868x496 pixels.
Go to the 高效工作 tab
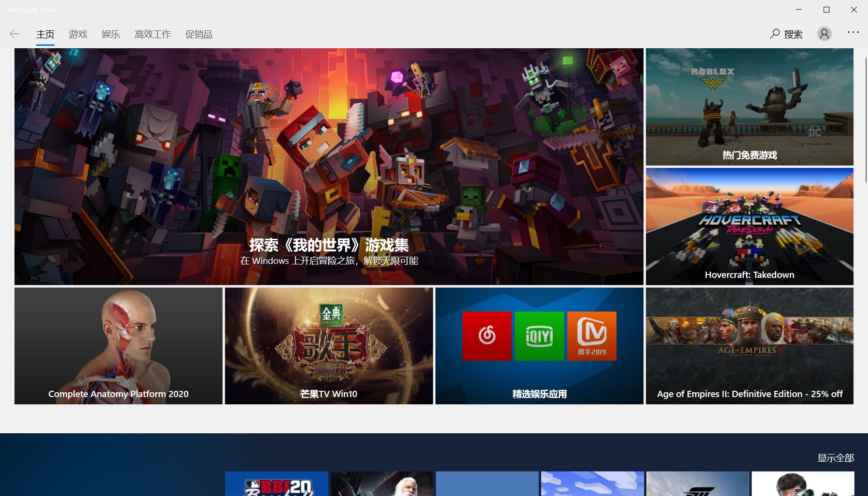pos(153,34)
